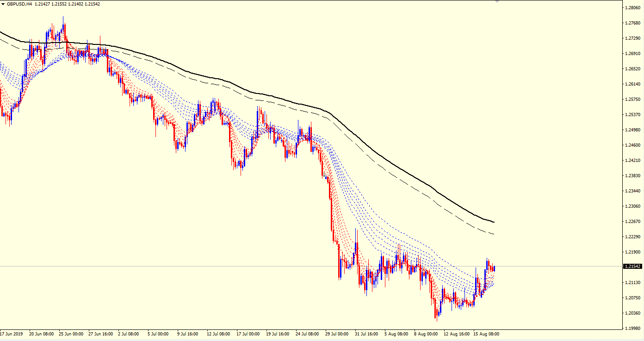Click price axis label 1.25370

coord(632,115)
